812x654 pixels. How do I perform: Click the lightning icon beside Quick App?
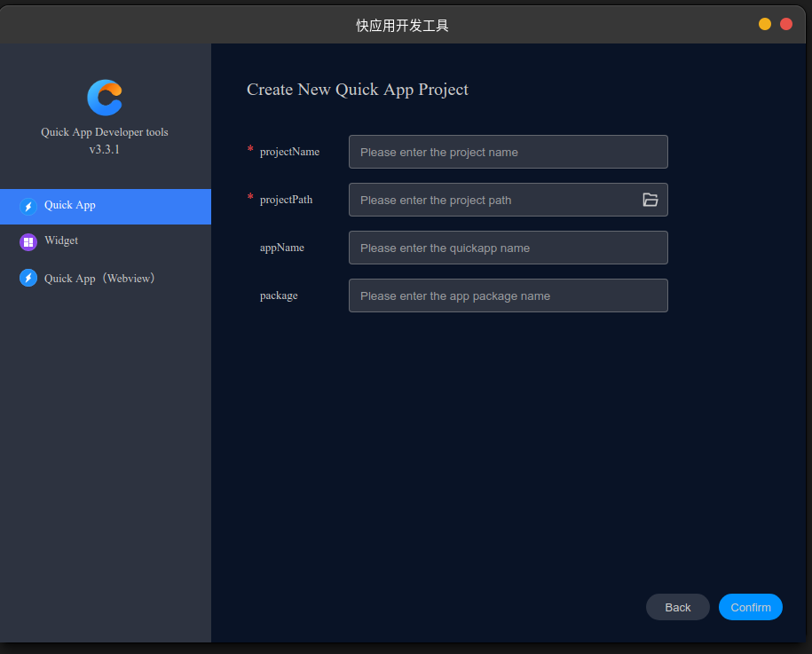[x=28, y=206]
